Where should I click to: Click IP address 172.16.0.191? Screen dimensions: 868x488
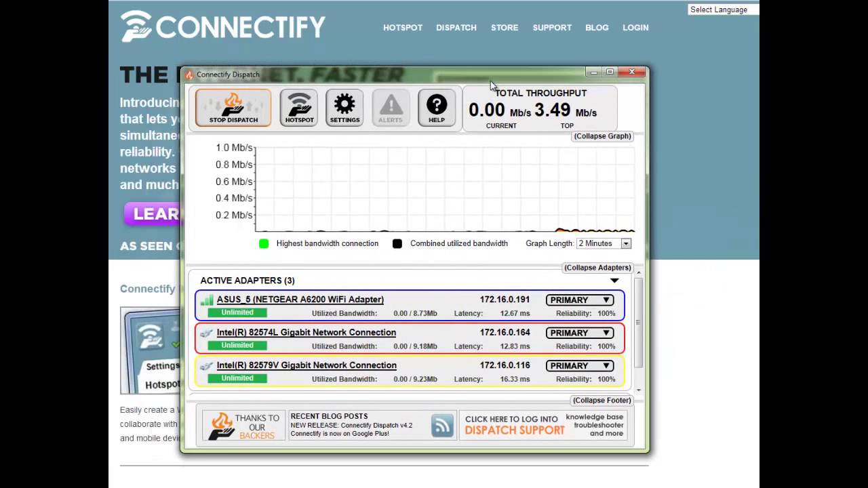pyautogui.click(x=505, y=300)
